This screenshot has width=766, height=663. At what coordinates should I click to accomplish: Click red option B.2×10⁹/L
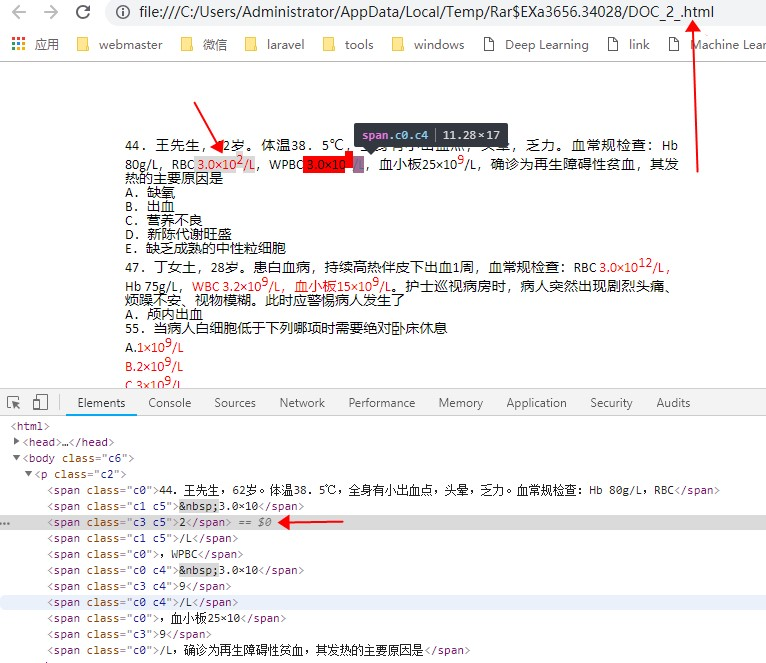(154, 365)
